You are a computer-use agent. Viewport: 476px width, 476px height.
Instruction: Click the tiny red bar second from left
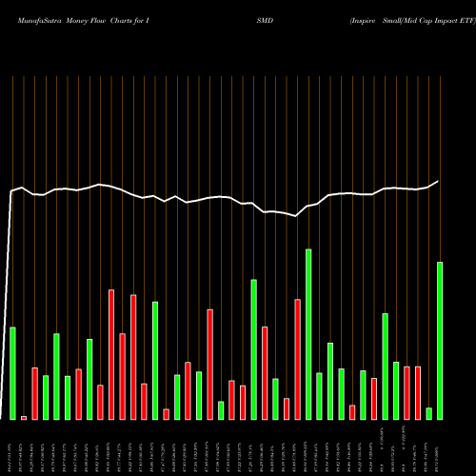[x=24, y=418]
